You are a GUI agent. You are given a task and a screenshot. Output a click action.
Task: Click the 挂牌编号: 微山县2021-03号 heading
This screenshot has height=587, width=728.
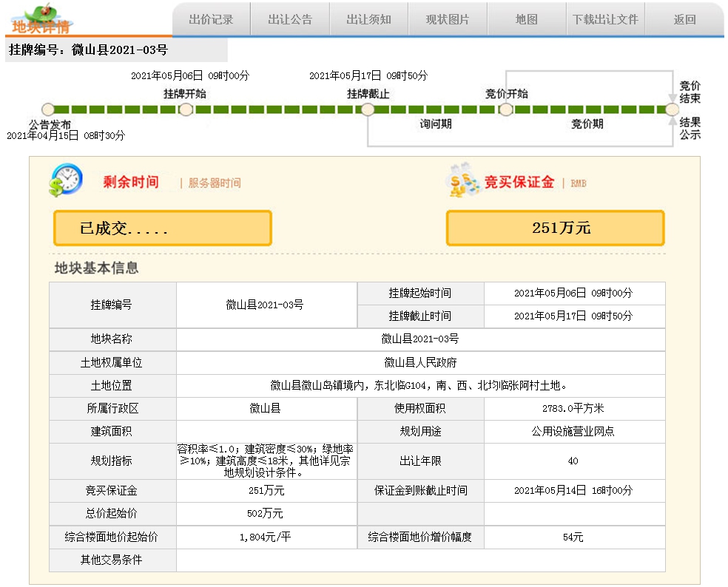[88, 50]
